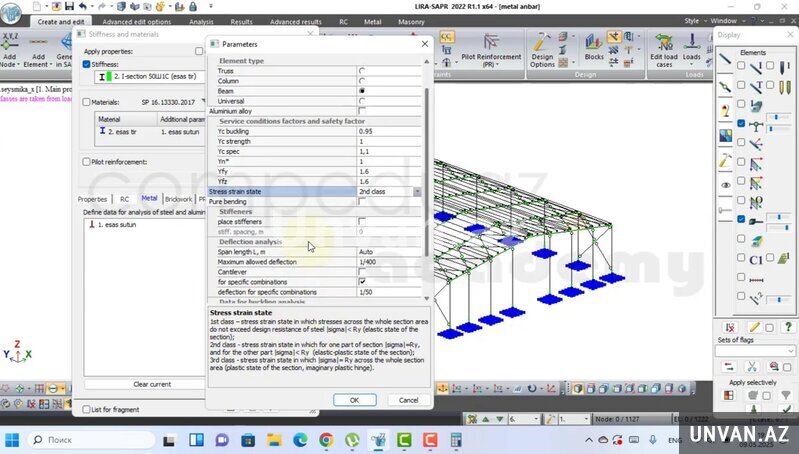The width and height of the screenshot is (799, 454).
Task: Open the Stiffness I-section 50Ш1С combo box
Action: [x=149, y=76]
